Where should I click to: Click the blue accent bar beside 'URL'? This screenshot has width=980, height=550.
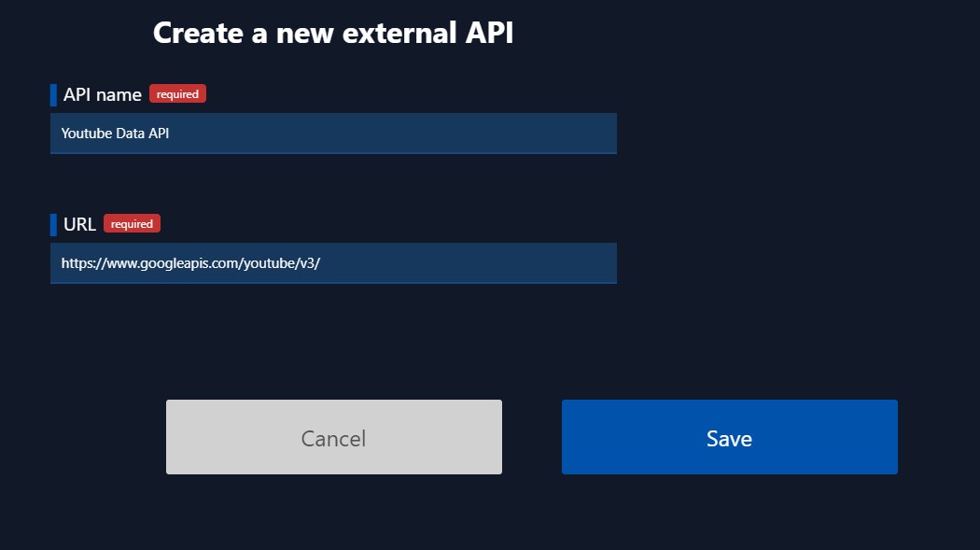(53, 223)
